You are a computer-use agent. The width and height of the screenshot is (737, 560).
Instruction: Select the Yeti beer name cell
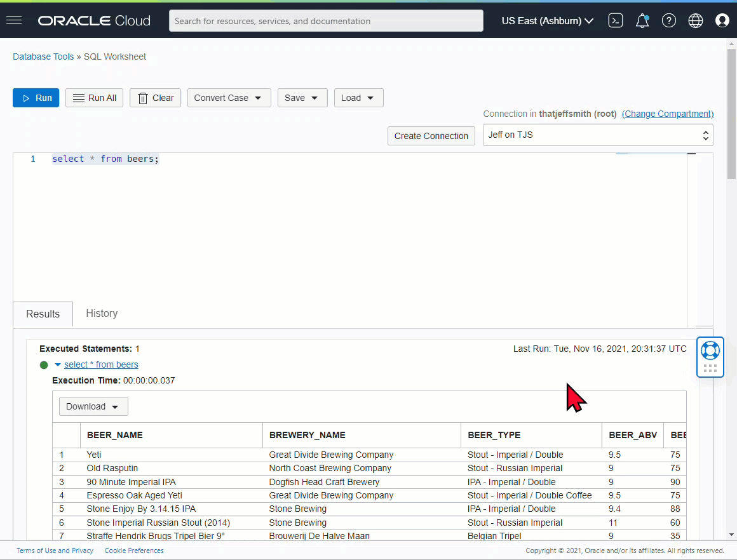pos(172,455)
